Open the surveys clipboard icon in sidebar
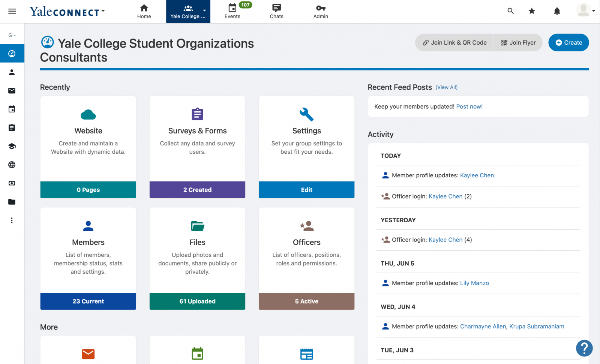The image size is (600, 364). tap(12, 127)
